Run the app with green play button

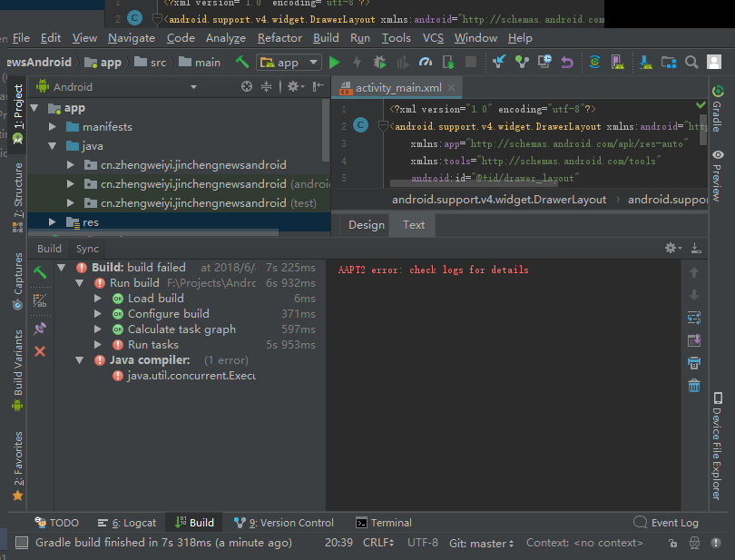pos(334,63)
